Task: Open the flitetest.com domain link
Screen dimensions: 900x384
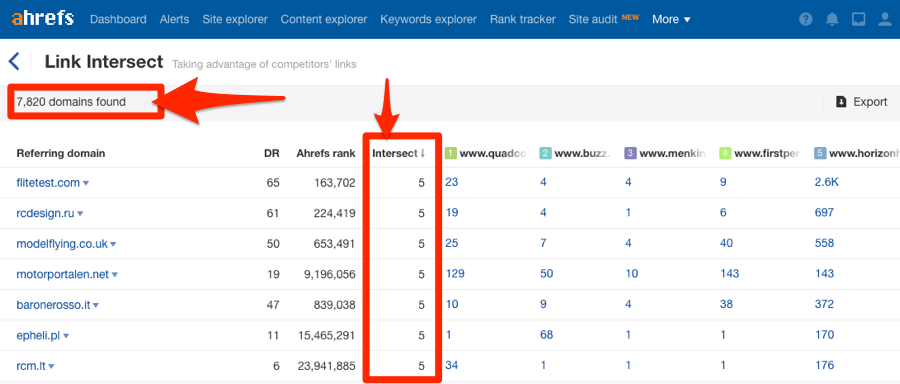Action: pyautogui.click(x=48, y=183)
